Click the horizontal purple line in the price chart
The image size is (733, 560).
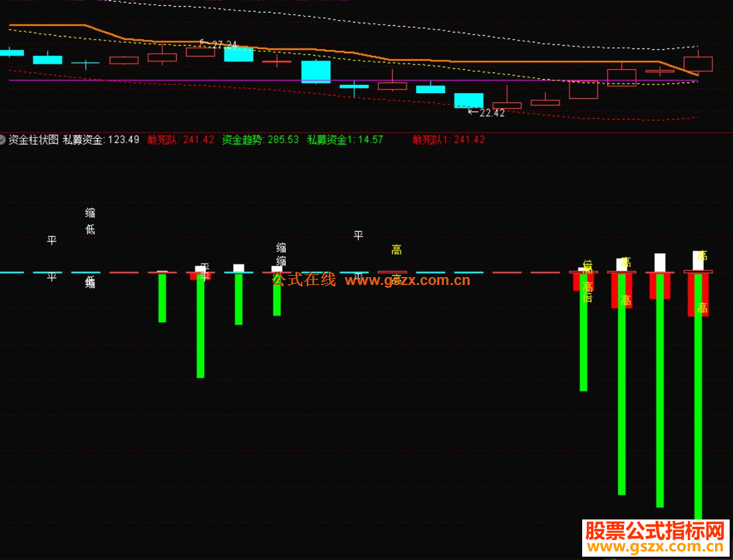pyautogui.click(x=353, y=80)
